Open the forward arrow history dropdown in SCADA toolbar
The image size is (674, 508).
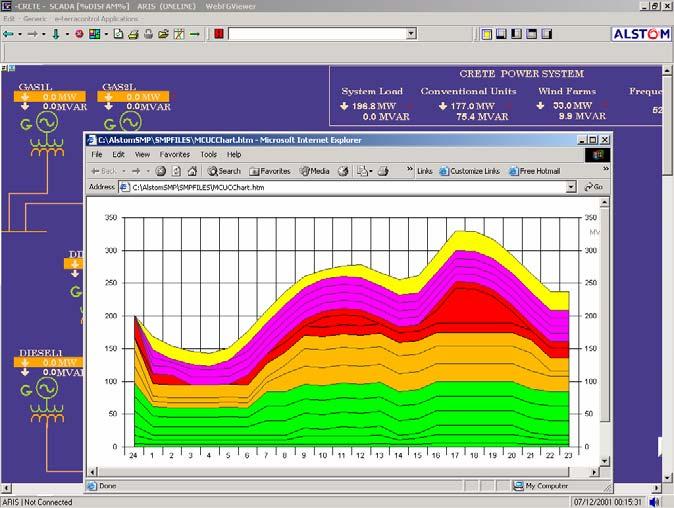click(43, 34)
